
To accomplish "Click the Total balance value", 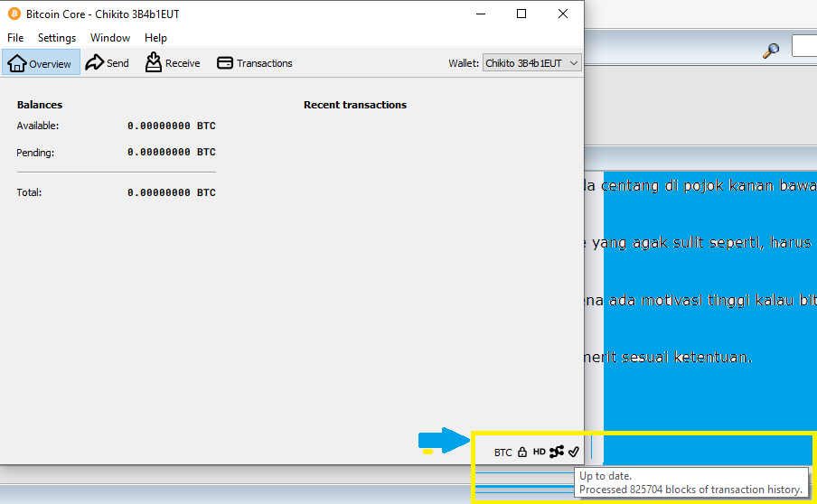I will click(172, 192).
